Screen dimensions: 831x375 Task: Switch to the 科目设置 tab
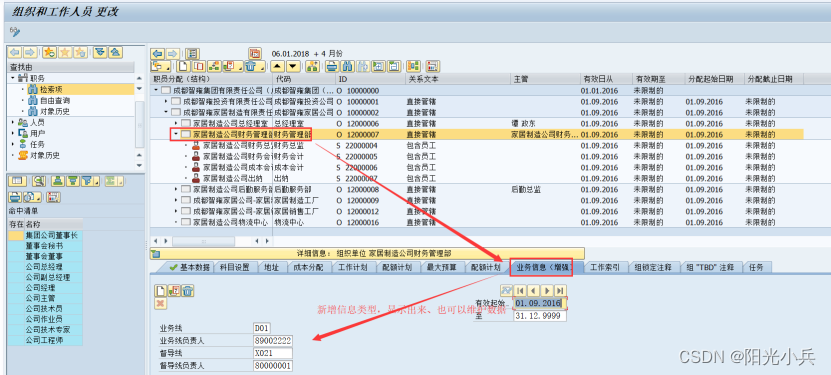point(234,267)
